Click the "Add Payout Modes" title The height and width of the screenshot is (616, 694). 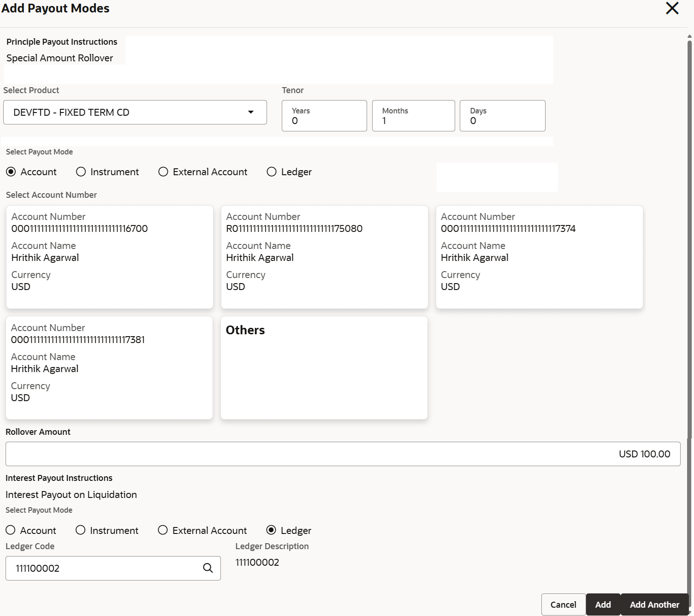[55, 8]
